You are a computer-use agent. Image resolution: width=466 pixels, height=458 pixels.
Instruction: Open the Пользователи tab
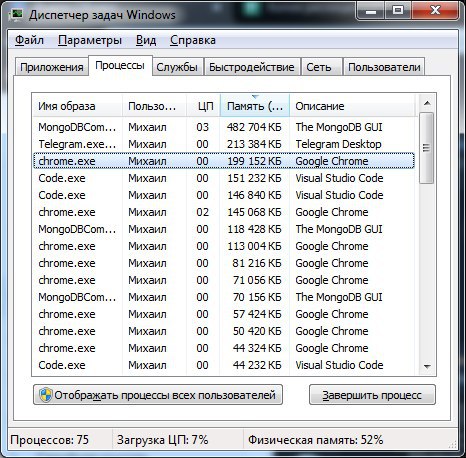click(x=384, y=67)
